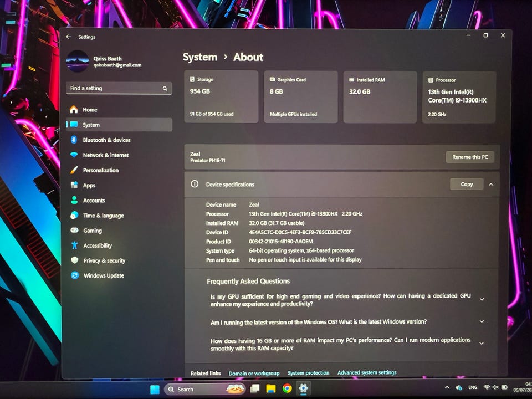
Task: Go back with the Settings back arrow
Action: [69, 37]
